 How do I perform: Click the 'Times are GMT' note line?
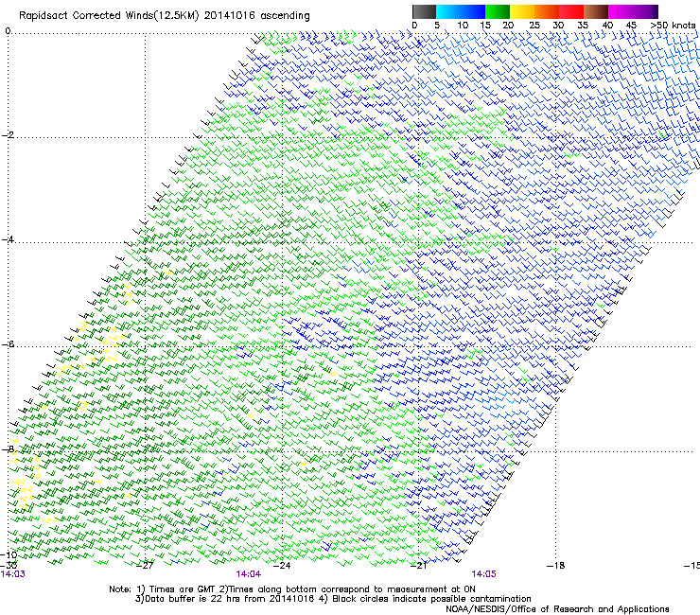tap(292, 589)
